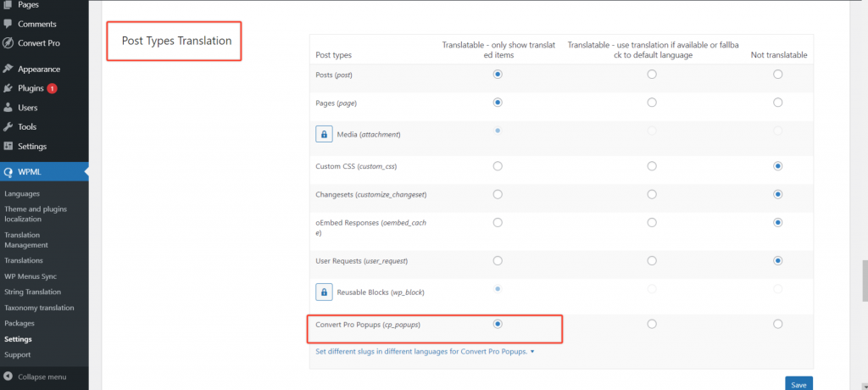Click the Comments speech bubble icon
Image resolution: width=868 pixels, height=390 pixels.
8,24
